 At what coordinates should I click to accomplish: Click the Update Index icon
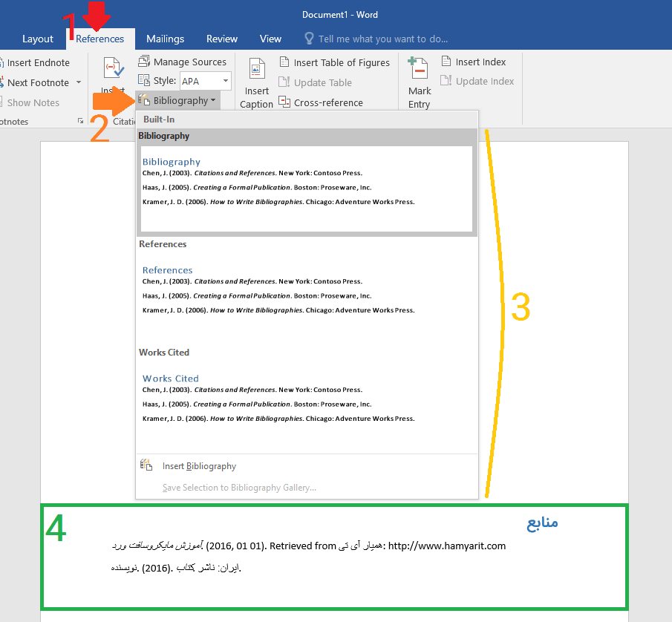pyautogui.click(x=446, y=81)
